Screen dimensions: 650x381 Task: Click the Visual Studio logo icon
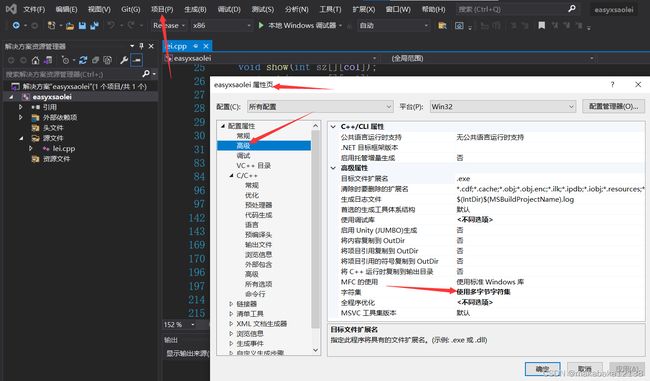(11, 9)
